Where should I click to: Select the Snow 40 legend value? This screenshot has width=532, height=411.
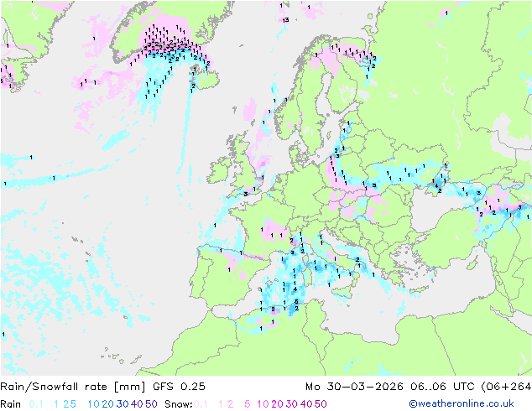(x=306, y=404)
